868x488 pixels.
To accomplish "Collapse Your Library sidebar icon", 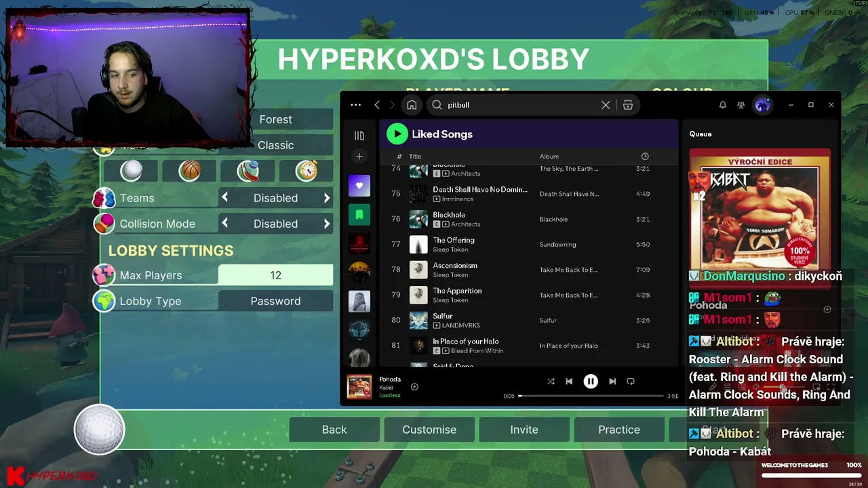I will point(359,136).
